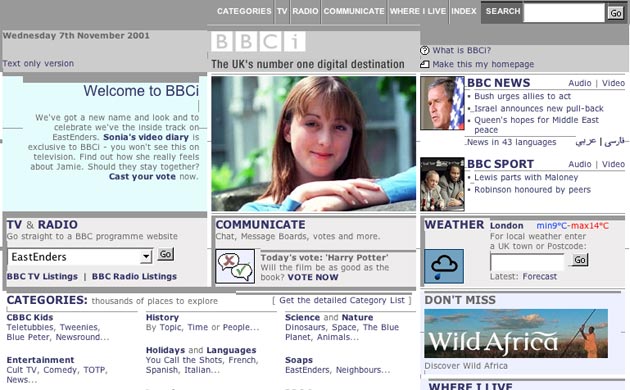This screenshot has height=390, width=630.
Task: Open the BBC Radio Listings link
Action: pyautogui.click(x=134, y=276)
